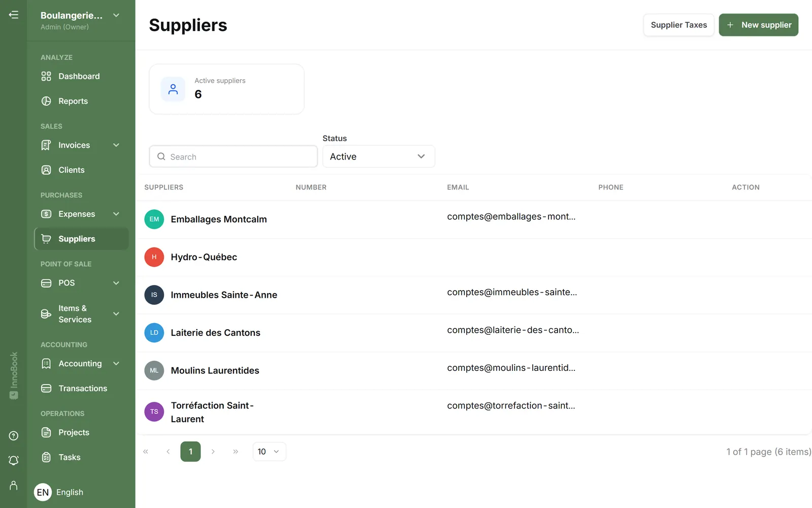Expand the POS submenu chevron
Viewport: 812px width, 508px height.
tap(116, 283)
